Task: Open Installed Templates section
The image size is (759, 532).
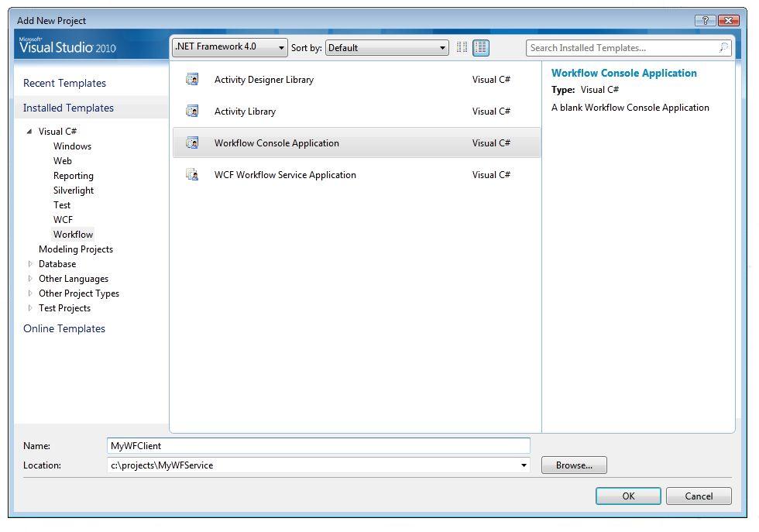Action: point(68,108)
